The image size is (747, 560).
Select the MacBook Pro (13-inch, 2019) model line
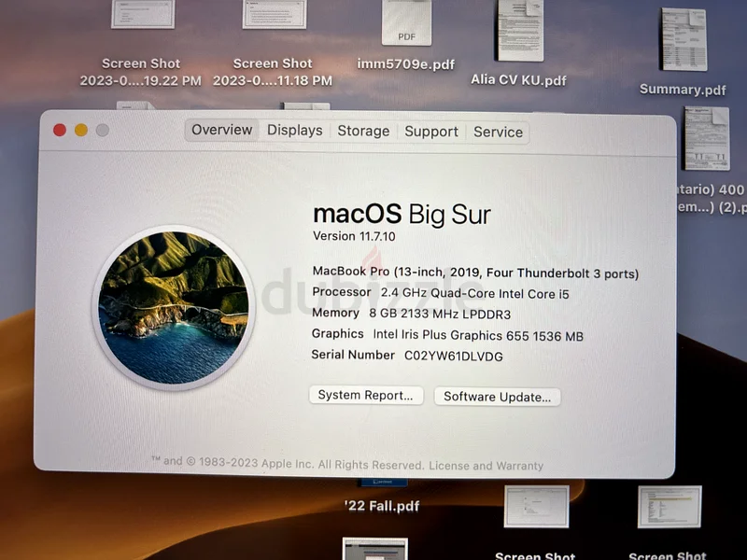(475, 273)
